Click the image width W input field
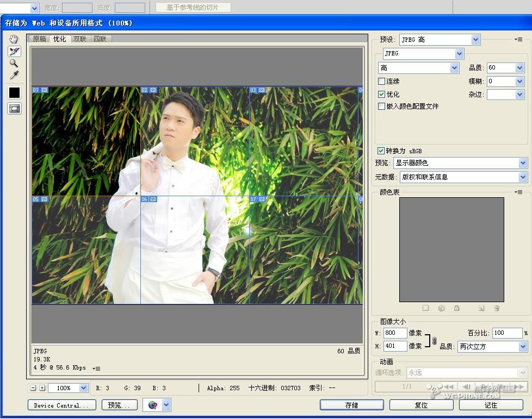532x419 pixels. tap(395, 333)
